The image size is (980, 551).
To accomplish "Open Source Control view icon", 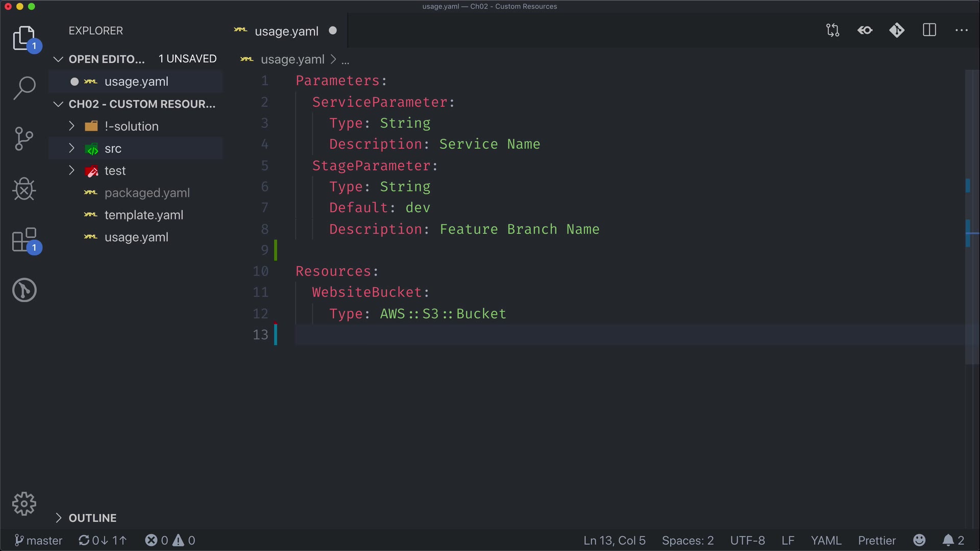I will coord(24,138).
